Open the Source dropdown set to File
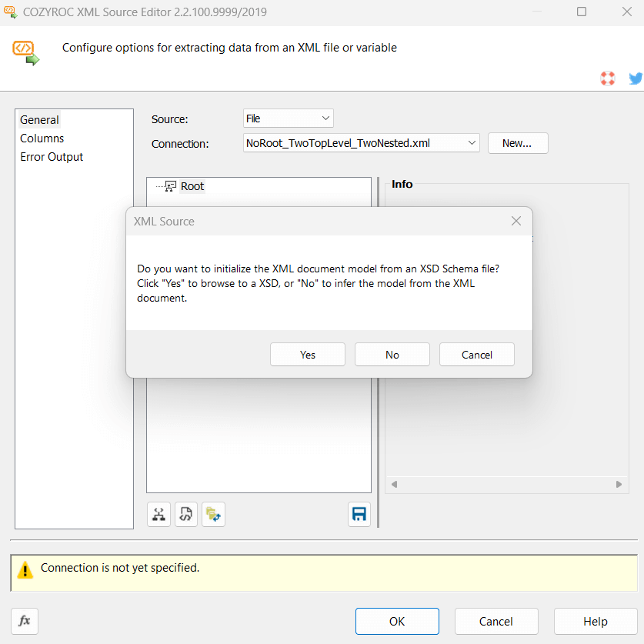This screenshot has width=644, height=644. click(288, 118)
